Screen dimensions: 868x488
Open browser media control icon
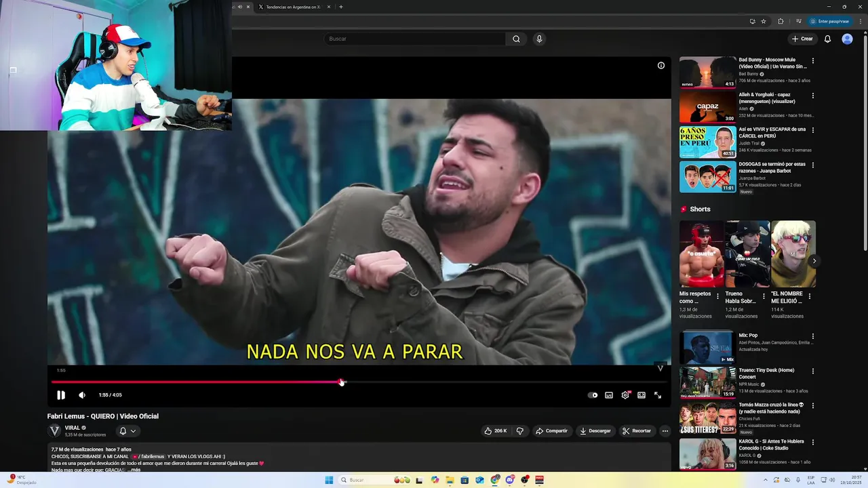click(798, 21)
